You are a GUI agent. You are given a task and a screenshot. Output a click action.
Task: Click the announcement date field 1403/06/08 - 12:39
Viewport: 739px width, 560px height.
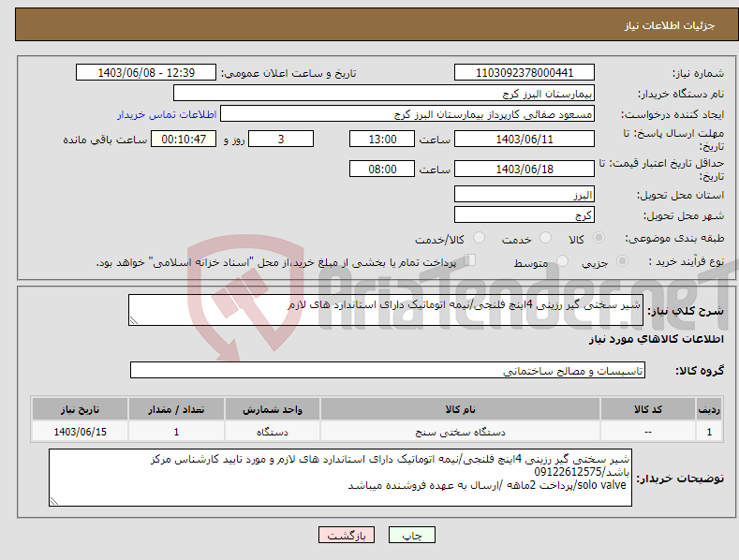[x=146, y=73]
